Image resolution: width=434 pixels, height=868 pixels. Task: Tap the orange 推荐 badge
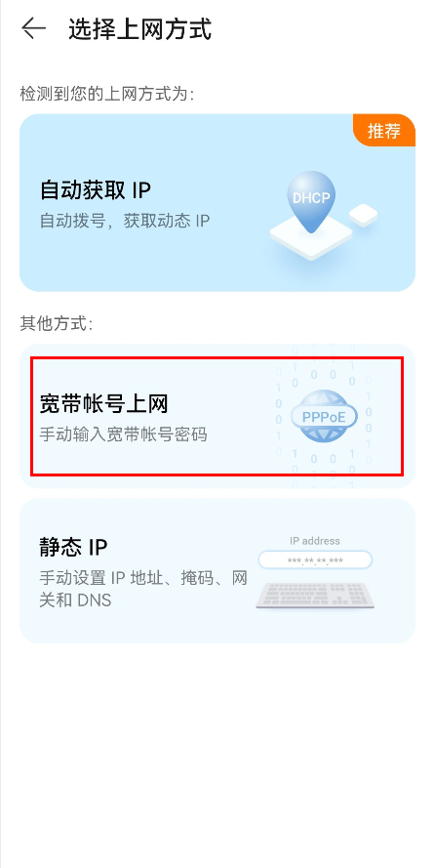pos(383,131)
